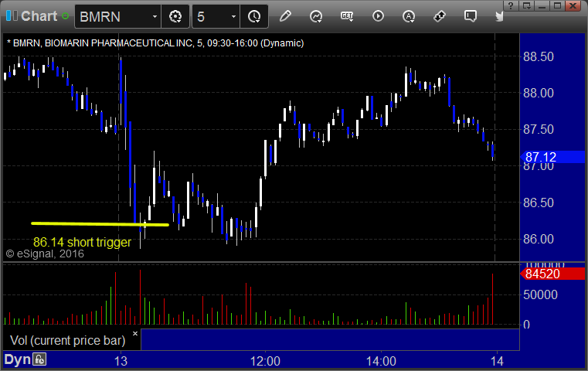Toggle the green link status circle
This screenshot has height=371, width=588.
tap(65, 16)
